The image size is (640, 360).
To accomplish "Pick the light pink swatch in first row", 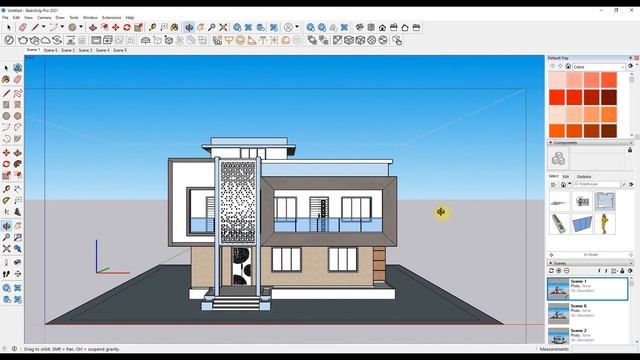I will (557, 80).
